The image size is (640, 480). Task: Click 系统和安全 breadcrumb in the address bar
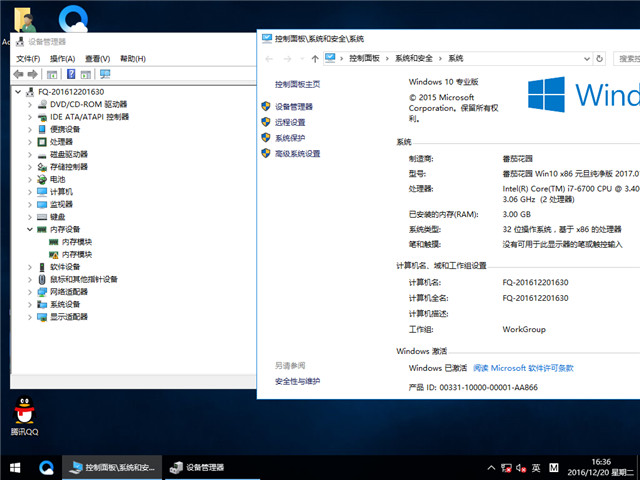[413, 58]
